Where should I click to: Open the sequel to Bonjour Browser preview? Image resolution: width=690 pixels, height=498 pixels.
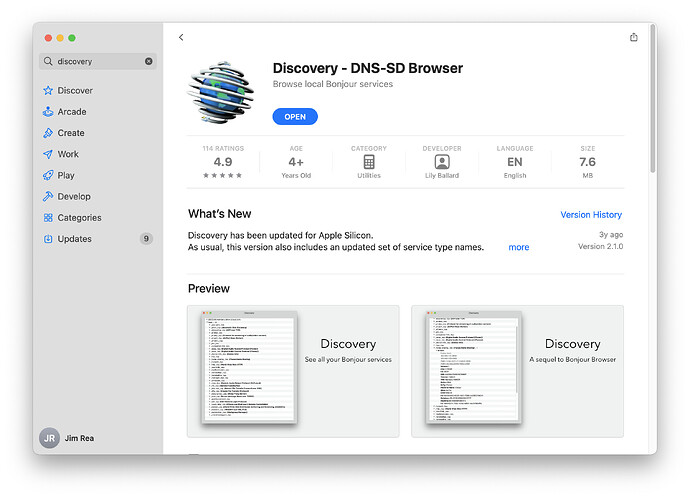click(518, 371)
